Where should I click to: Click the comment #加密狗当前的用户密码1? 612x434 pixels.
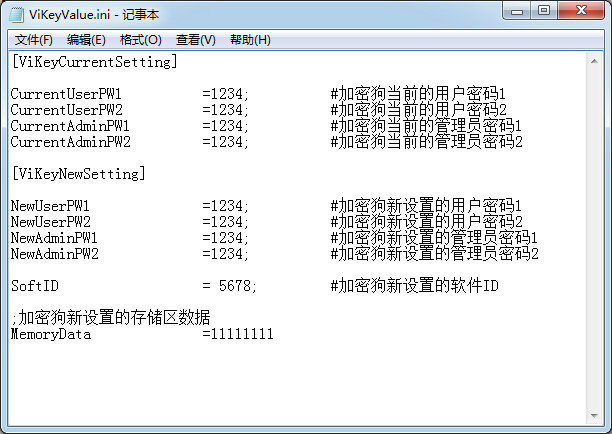pyautogui.click(x=418, y=94)
